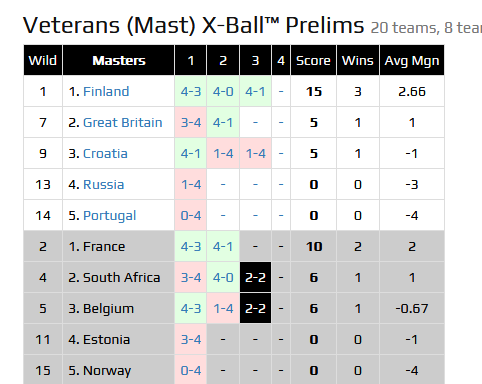
Task: Click South Africa's 2-2 live game score
Action: pos(255,278)
